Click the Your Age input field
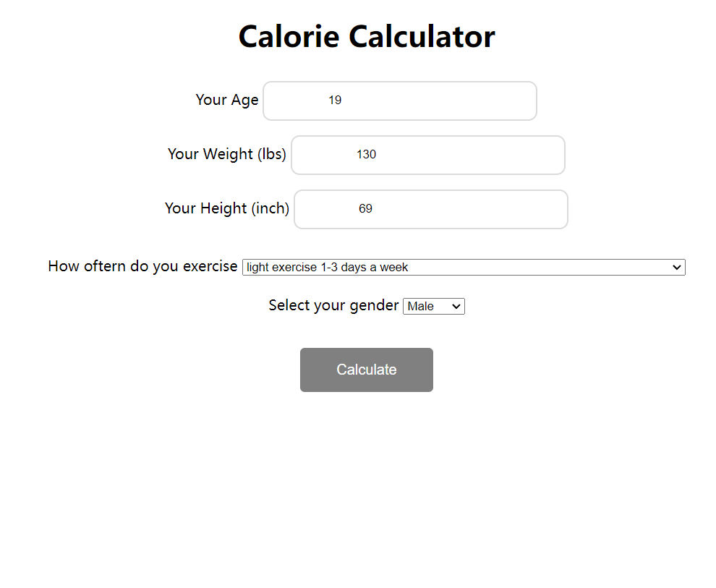Viewport: 716px width, 588px height. 399,101
